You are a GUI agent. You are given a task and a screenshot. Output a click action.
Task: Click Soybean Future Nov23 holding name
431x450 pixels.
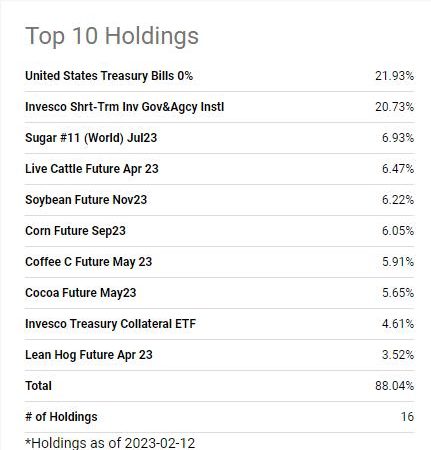[x=86, y=200]
